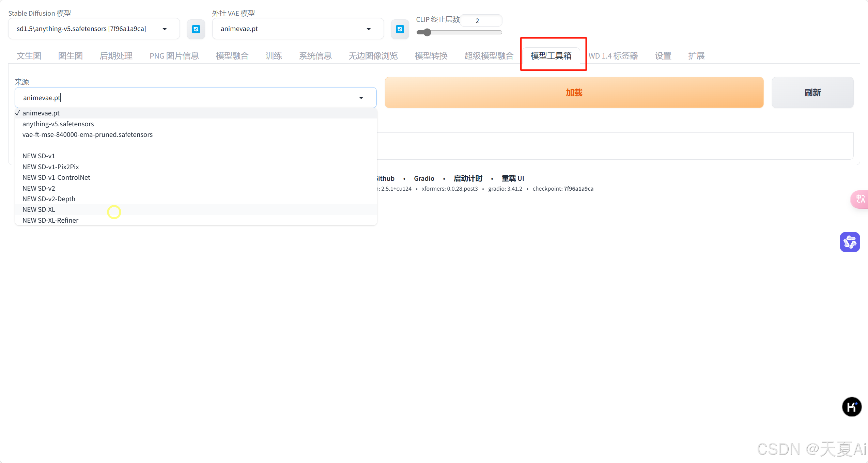Click refresh icon next to Stable Diffusion model
868x463 pixels.
pos(196,29)
